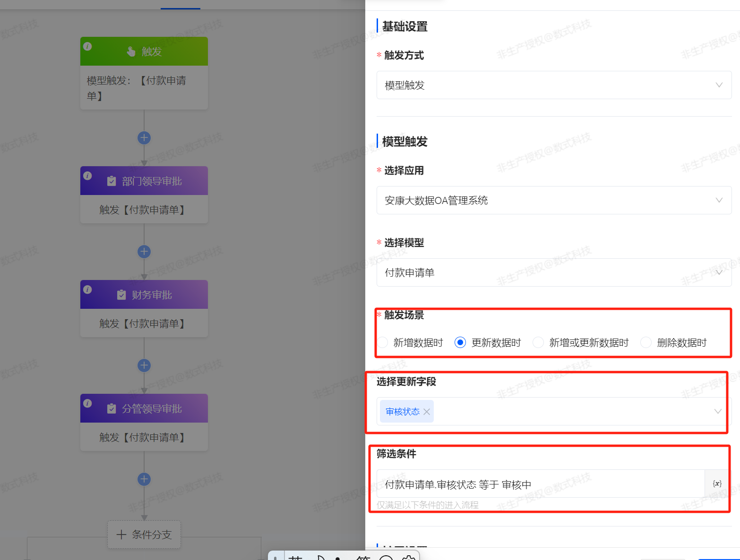Add a node below 部门领导审批 node
The height and width of the screenshot is (560, 740).
pos(144,252)
